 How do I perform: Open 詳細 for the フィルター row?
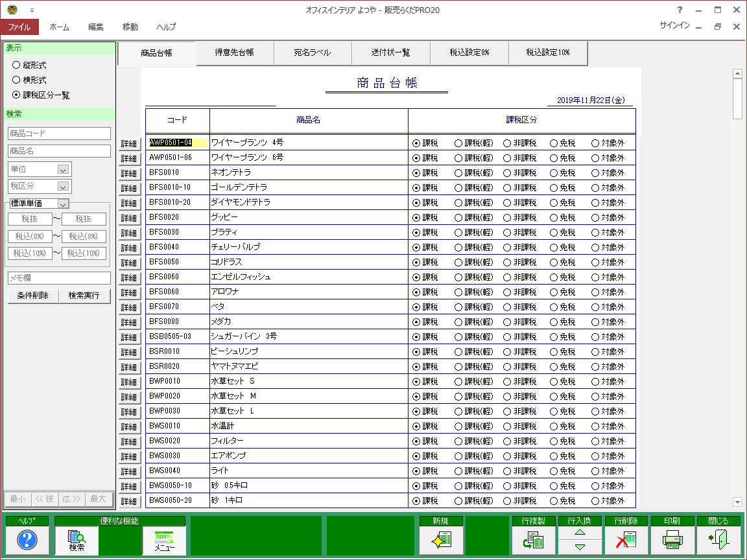click(129, 441)
